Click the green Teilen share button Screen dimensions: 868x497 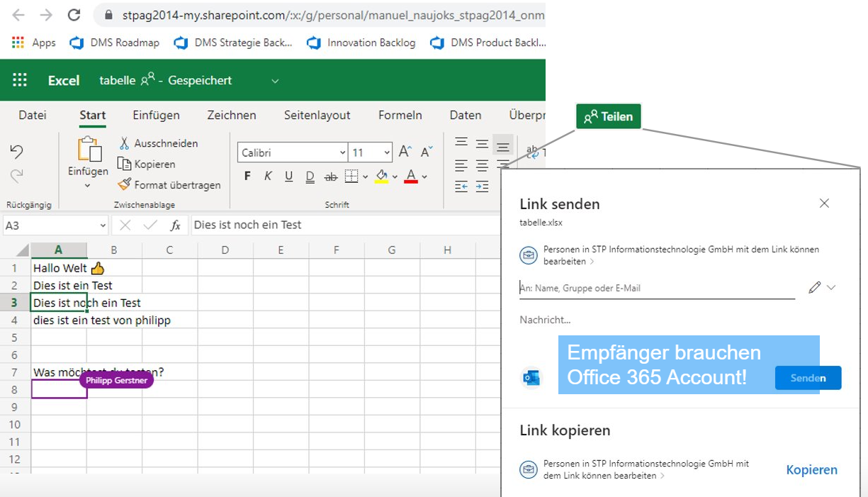click(x=609, y=117)
